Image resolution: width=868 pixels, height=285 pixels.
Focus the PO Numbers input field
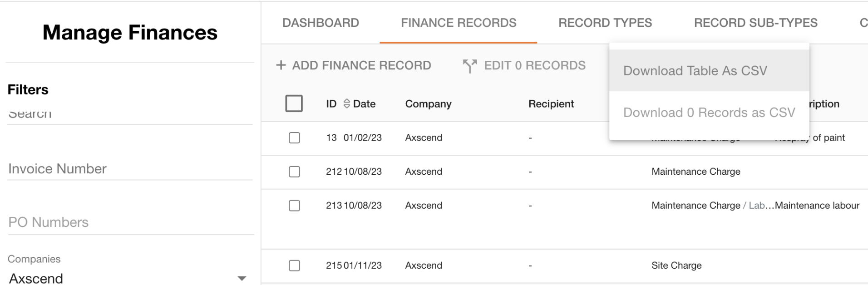point(130,222)
